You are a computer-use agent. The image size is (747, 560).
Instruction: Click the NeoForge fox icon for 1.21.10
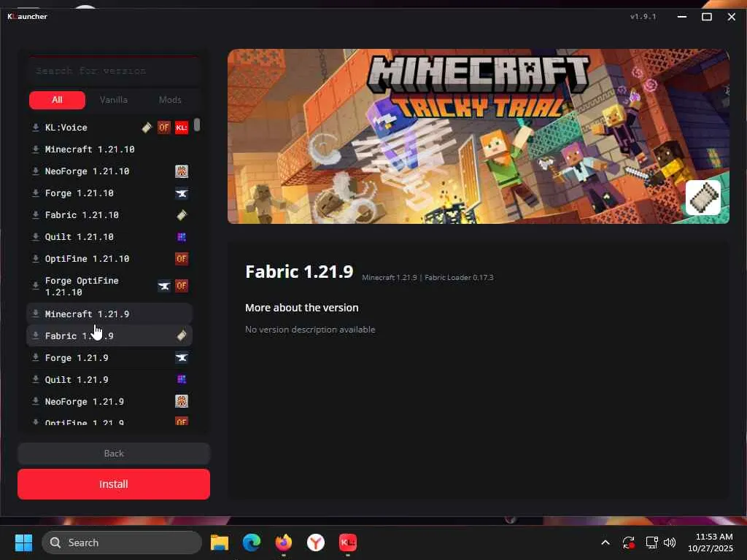[x=182, y=171]
